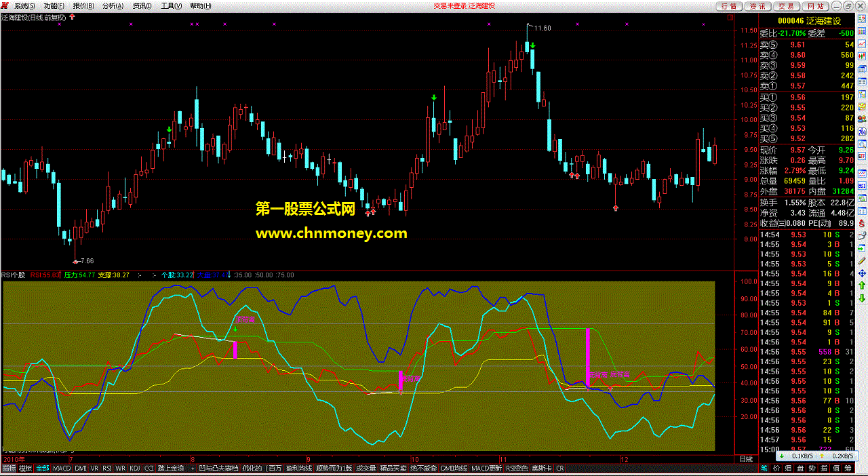The width and height of the screenshot is (868, 476).
Task: Select the 全部 indicator tab
Action: click(43, 468)
